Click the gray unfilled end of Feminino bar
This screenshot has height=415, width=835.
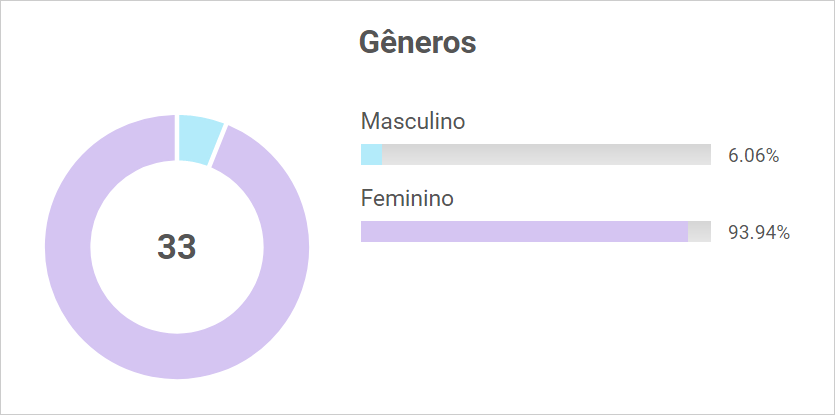coord(699,232)
